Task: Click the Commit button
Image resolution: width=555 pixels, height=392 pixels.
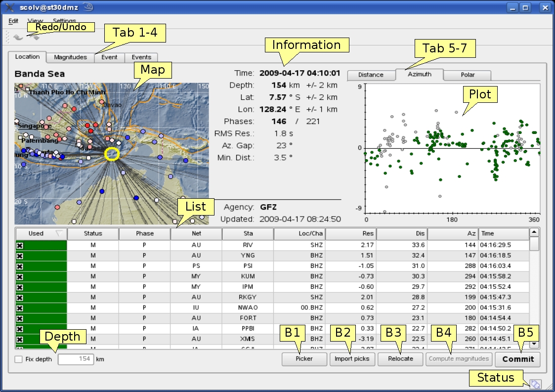Action: tap(518, 359)
